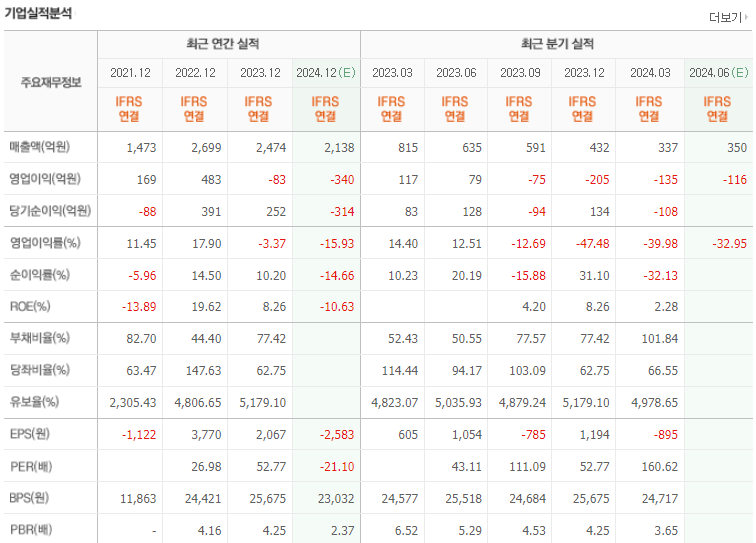Click the 매출액(억원) row label

(x=40, y=147)
